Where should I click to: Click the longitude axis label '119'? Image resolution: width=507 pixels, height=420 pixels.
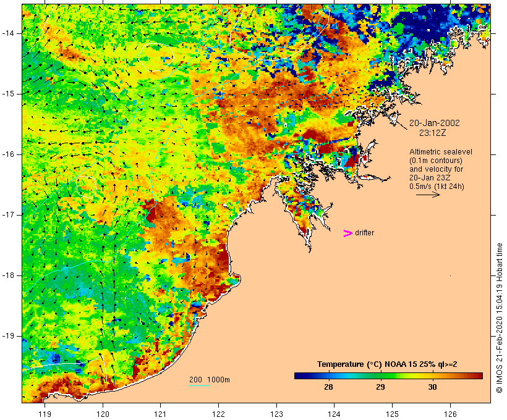(x=45, y=414)
